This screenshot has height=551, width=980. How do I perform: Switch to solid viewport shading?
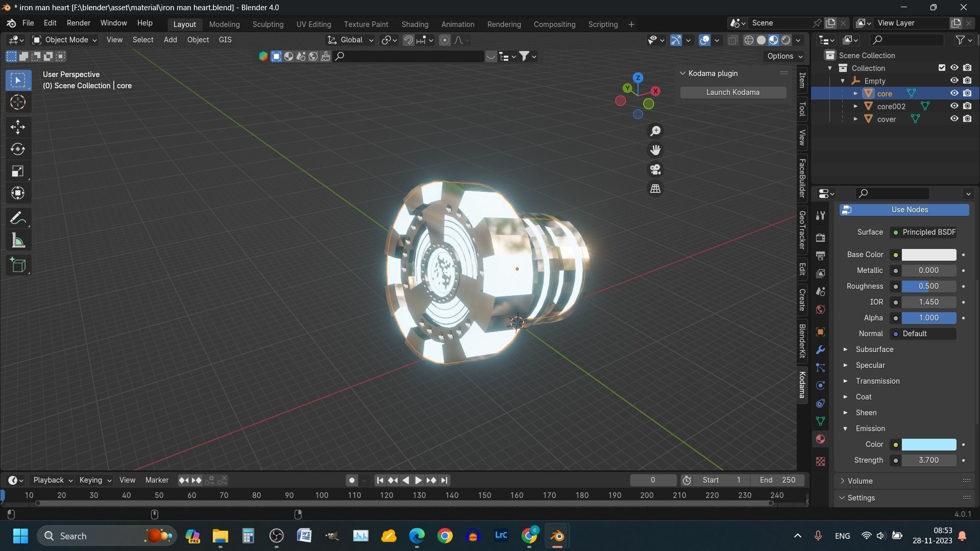click(761, 40)
